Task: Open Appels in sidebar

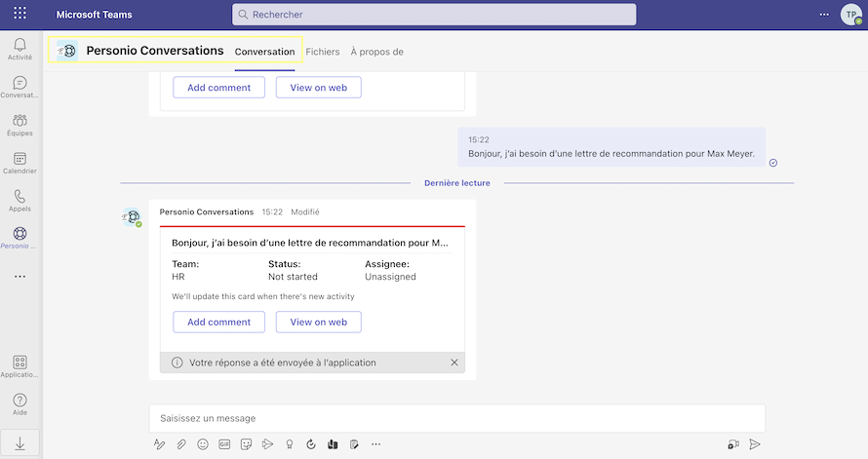Action: (x=20, y=201)
